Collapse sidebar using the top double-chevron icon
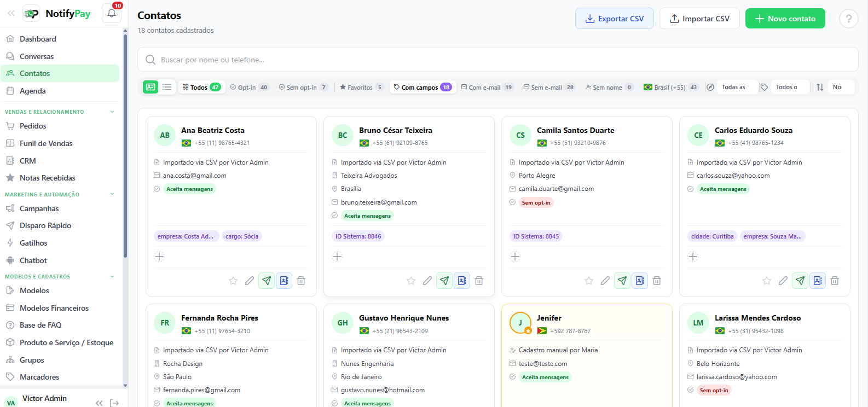 tap(11, 14)
